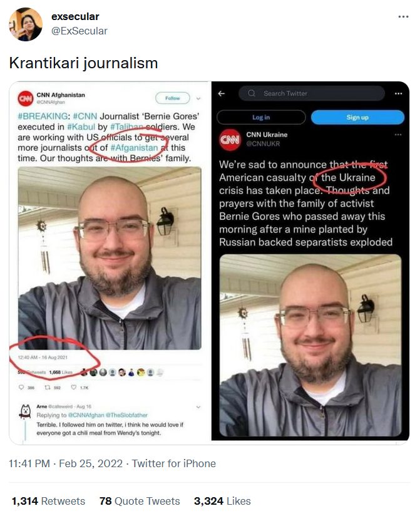Toggle the Follow button for CNN Afghanistan
This screenshot has height=516, width=420.
[173, 98]
